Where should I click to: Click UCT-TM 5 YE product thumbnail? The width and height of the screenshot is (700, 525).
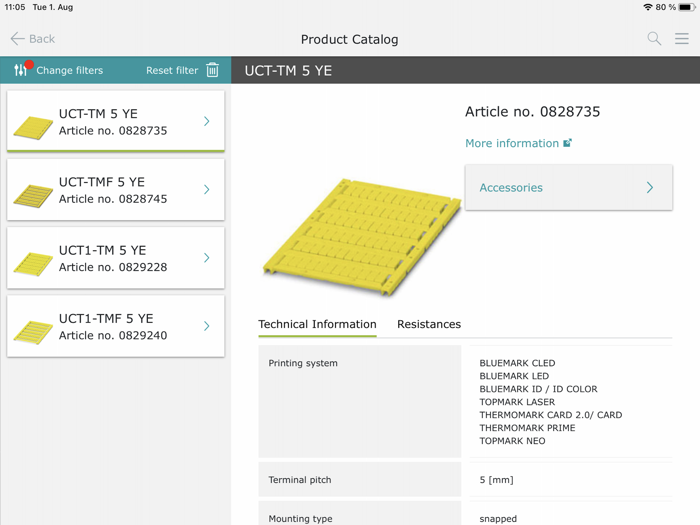click(x=33, y=128)
